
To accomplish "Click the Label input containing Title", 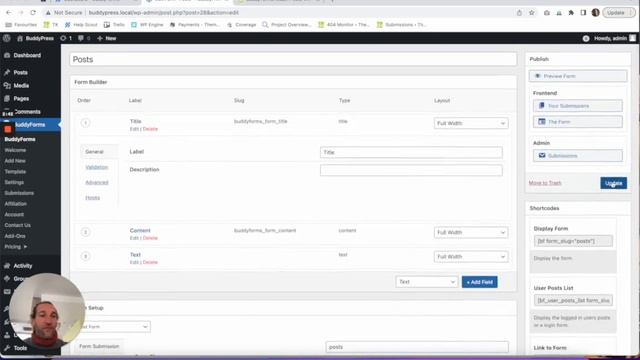I will click(411, 152).
